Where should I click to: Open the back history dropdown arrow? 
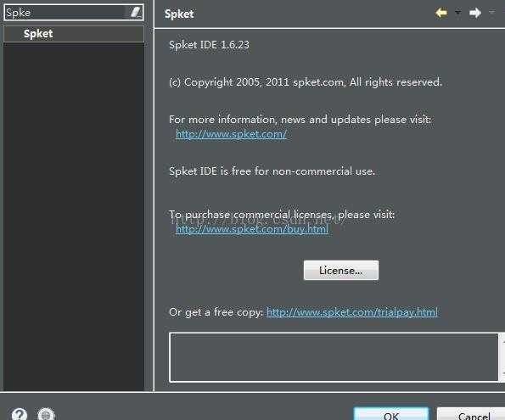(457, 13)
